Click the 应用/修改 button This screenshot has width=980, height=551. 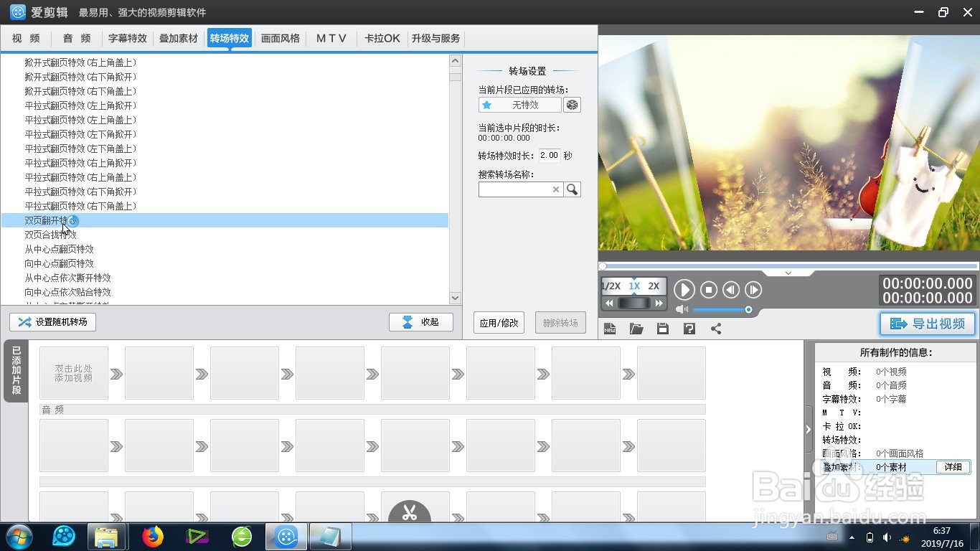[x=498, y=322]
